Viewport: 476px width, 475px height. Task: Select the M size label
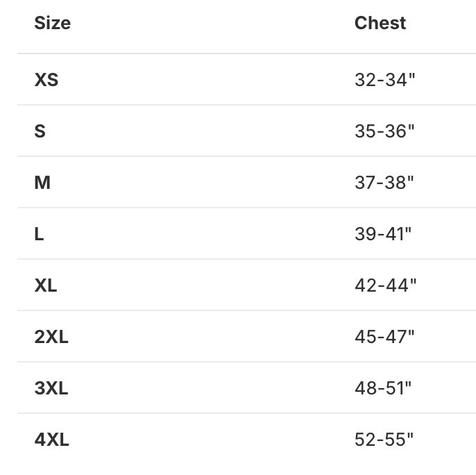pos(42,183)
